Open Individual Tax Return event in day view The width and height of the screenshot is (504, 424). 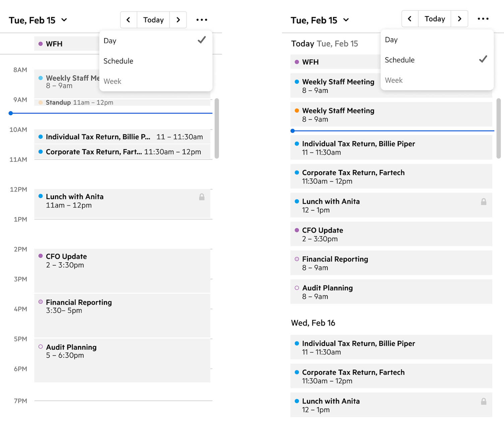pyautogui.click(x=122, y=137)
